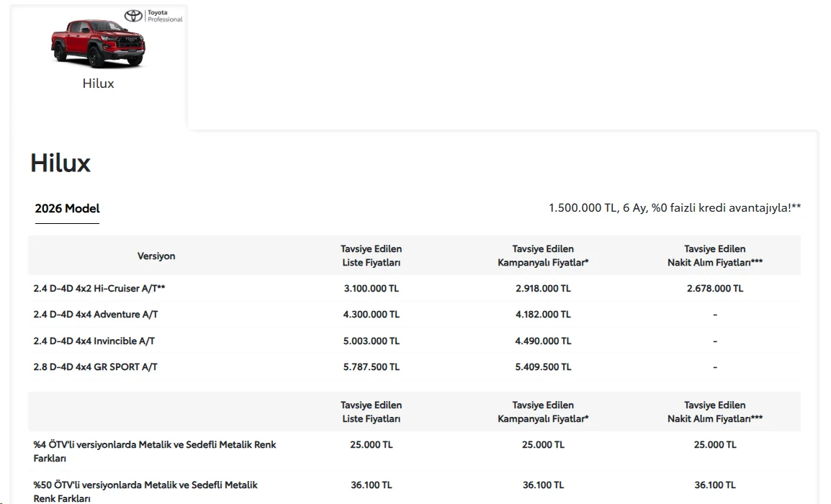Select the red Hilux truck image

pos(98,43)
